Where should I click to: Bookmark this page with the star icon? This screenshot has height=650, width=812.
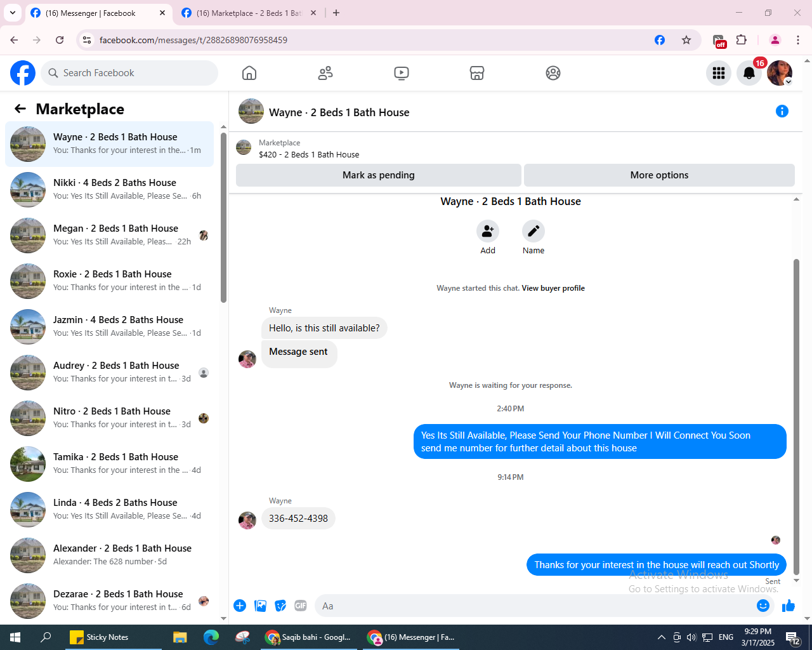(686, 40)
